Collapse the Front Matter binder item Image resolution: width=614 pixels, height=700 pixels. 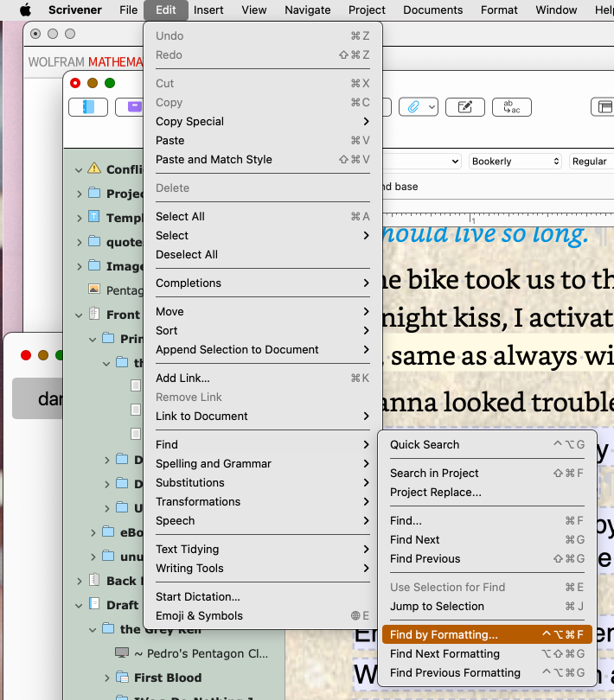click(79, 315)
